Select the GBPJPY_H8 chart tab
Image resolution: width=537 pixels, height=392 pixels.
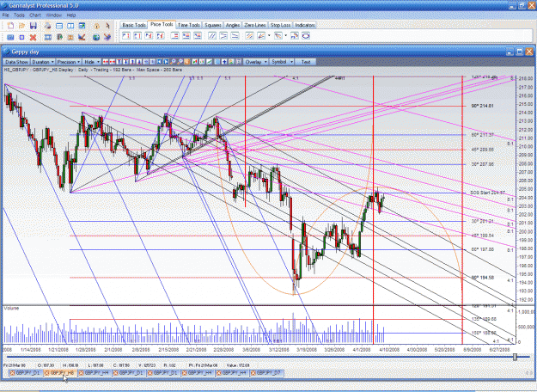pos(61,373)
